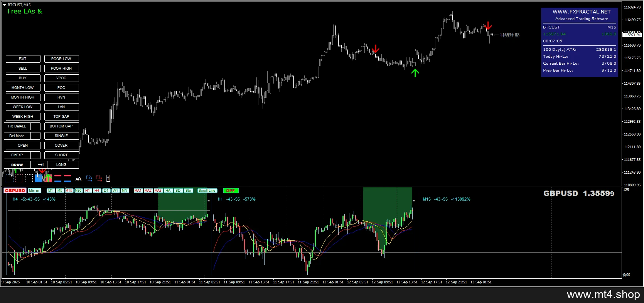Click the VPOC button
This screenshot has width=644, height=303.
pos(61,78)
